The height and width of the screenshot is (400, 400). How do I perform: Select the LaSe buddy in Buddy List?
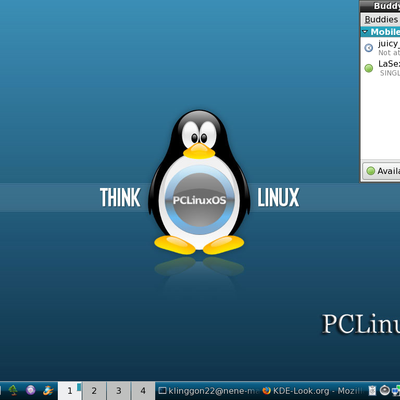click(x=380, y=68)
